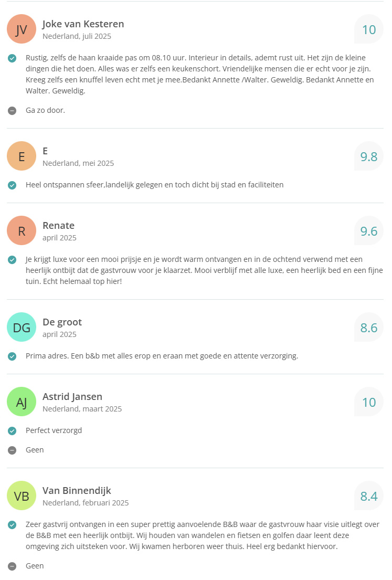The height and width of the screenshot is (580, 392).
Task: Click the turquoise DG avatar
Action: [22, 327]
